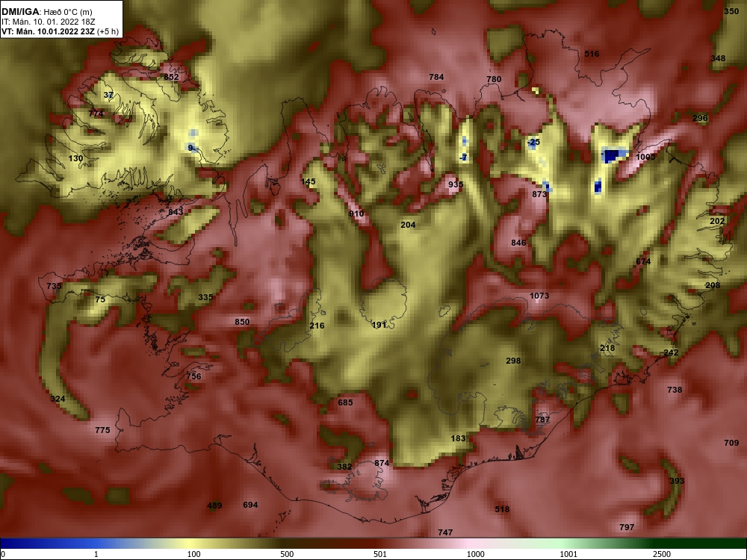The height and width of the screenshot is (560, 747).
Task: Click the 518 value label
Action: click(502, 509)
